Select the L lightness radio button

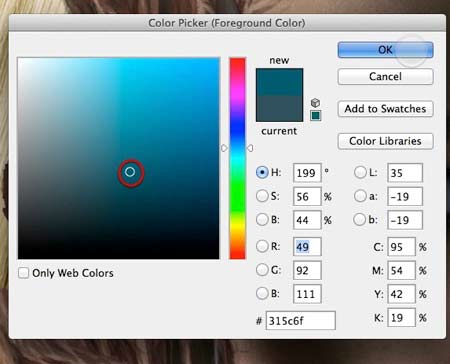click(360, 172)
